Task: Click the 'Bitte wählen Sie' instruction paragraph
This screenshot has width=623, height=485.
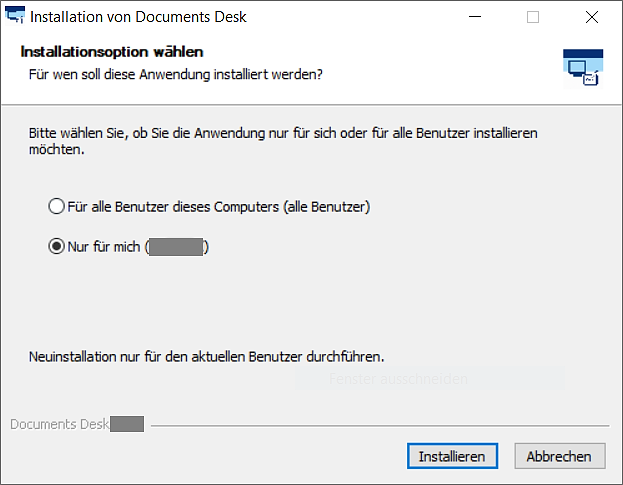Action: (283, 141)
